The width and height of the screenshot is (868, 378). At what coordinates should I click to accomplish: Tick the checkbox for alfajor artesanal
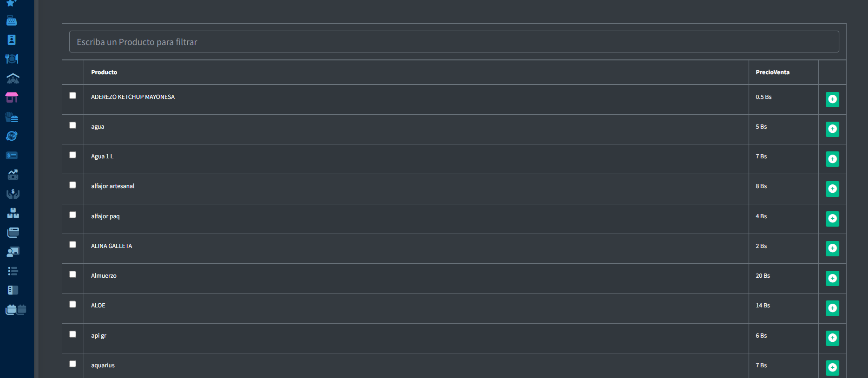[x=73, y=185]
